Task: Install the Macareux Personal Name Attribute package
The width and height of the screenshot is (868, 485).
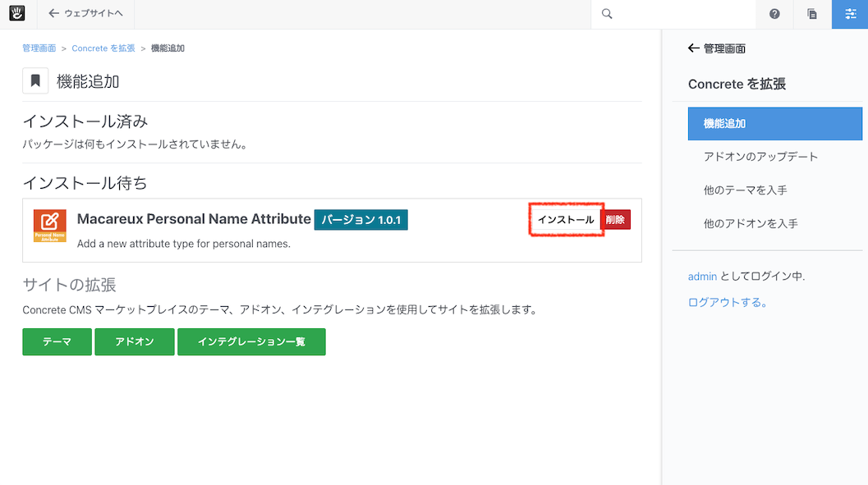Action: coord(566,220)
